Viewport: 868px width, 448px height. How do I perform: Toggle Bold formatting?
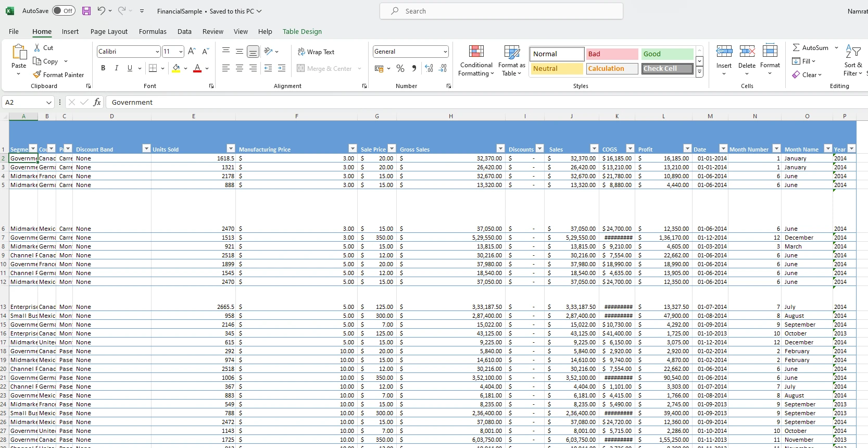(x=103, y=68)
